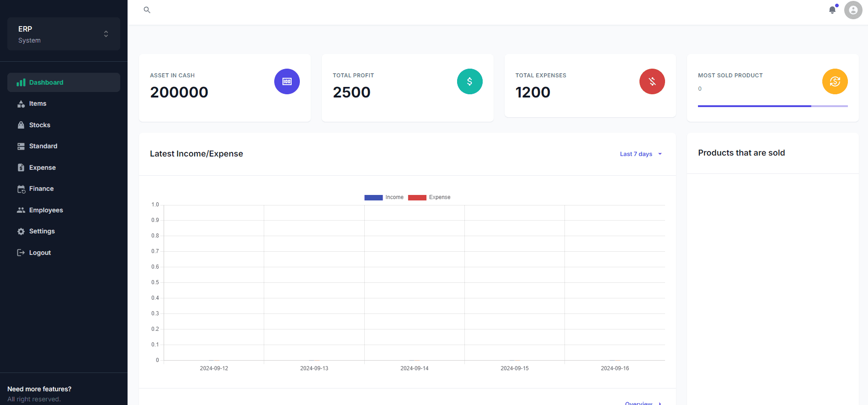
Task: Click the search magnifier icon
Action: pos(147,10)
